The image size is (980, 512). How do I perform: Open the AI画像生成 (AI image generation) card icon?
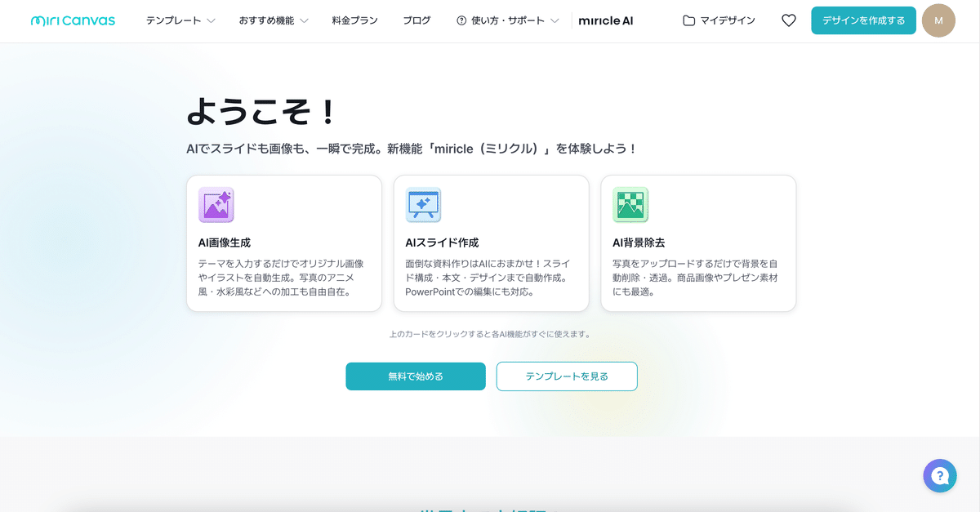coord(216,206)
